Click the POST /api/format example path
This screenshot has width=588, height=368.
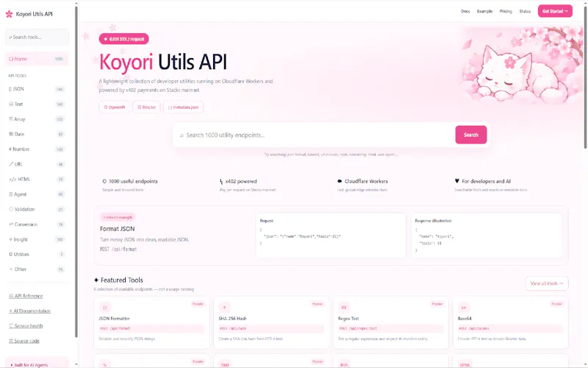coord(118,249)
